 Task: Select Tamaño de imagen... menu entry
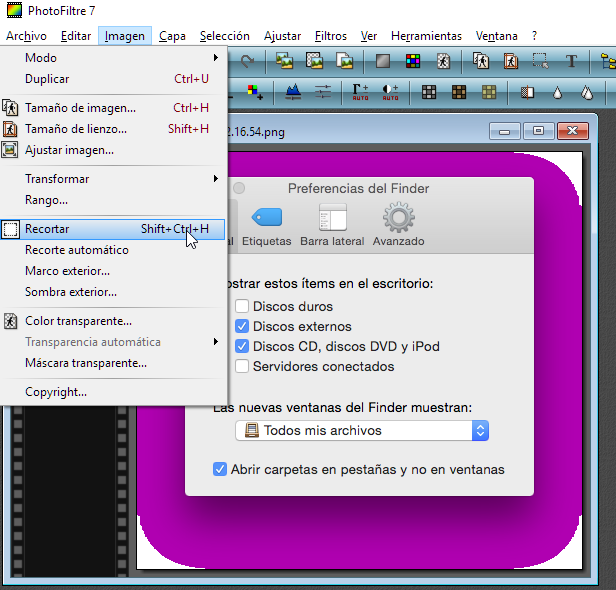point(114,108)
